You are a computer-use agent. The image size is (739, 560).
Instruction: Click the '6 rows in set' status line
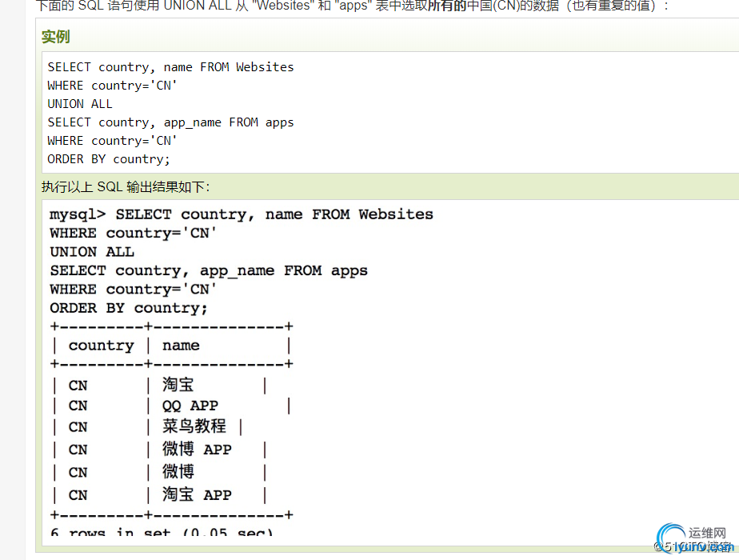point(162,532)
